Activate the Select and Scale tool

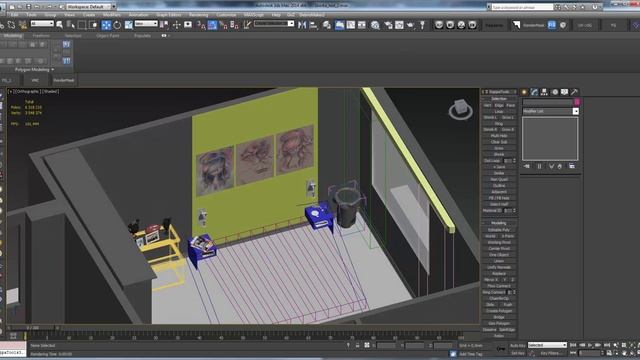tap(129, 25)
